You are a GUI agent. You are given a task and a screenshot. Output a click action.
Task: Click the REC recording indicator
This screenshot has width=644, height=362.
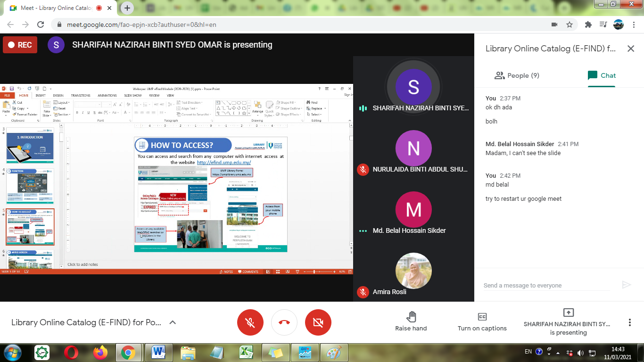[20, 45]
